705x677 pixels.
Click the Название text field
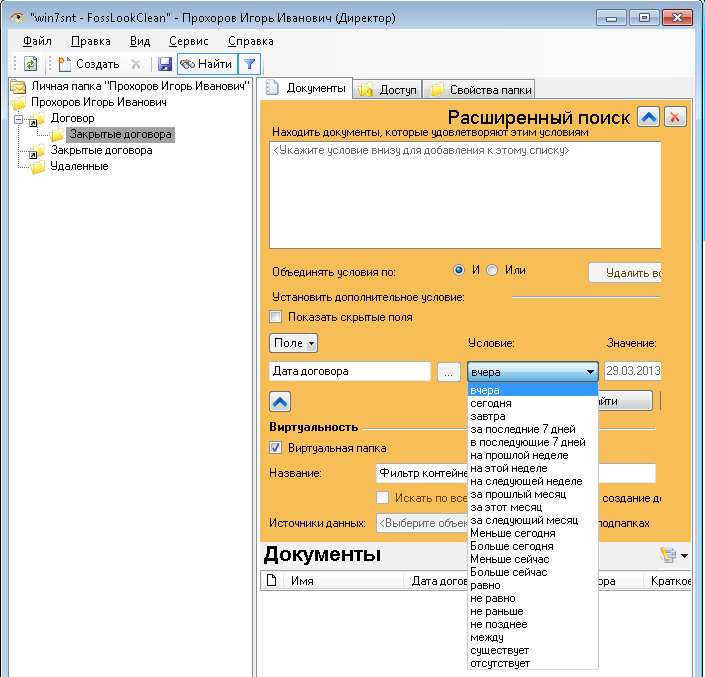pyautogui.click(x=515, y=473)
